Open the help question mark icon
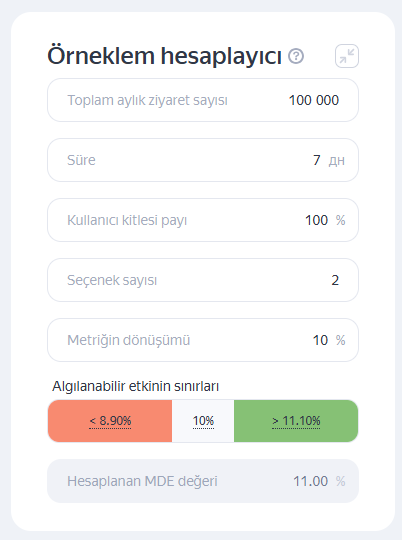The height and width of the screenshot is (540, 402). [x=296, y=56]
